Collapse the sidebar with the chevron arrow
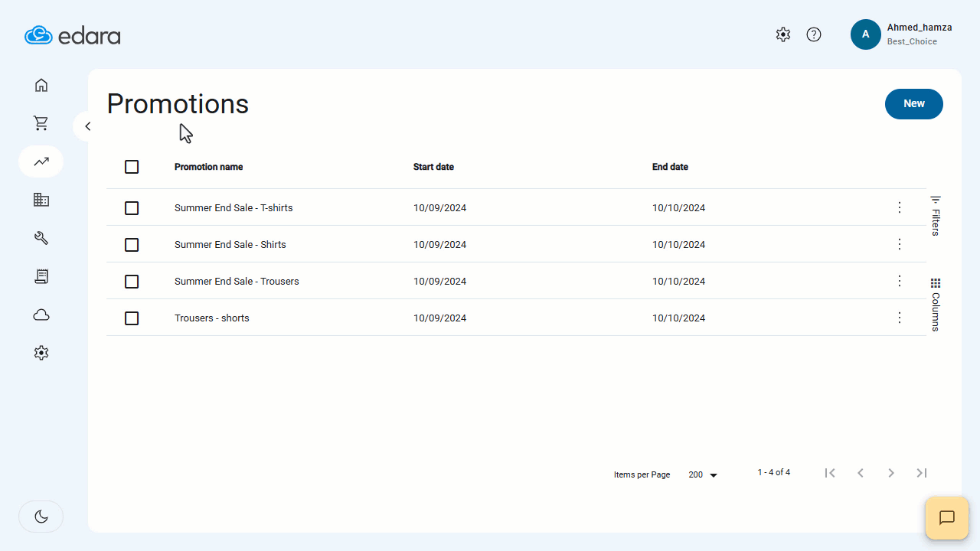 pos(87,126)
